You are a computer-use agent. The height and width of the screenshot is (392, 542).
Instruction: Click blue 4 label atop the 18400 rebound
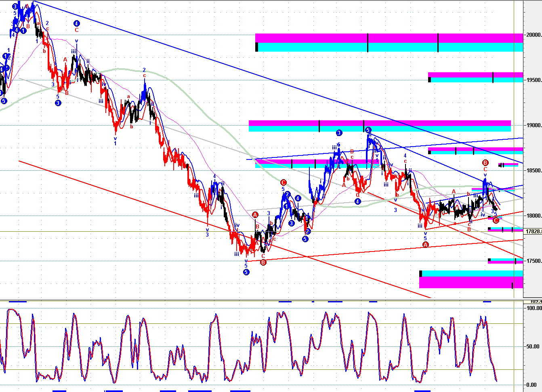click(x=214, y=176)
